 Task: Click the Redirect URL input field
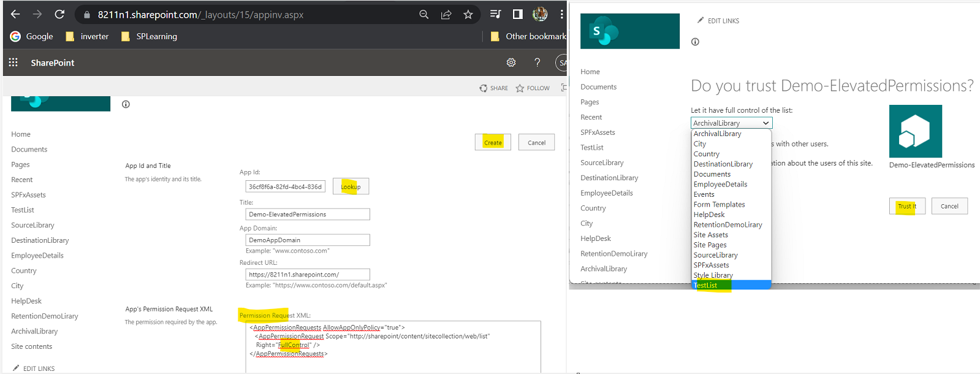pyautogui.click(x=308, y=274)
